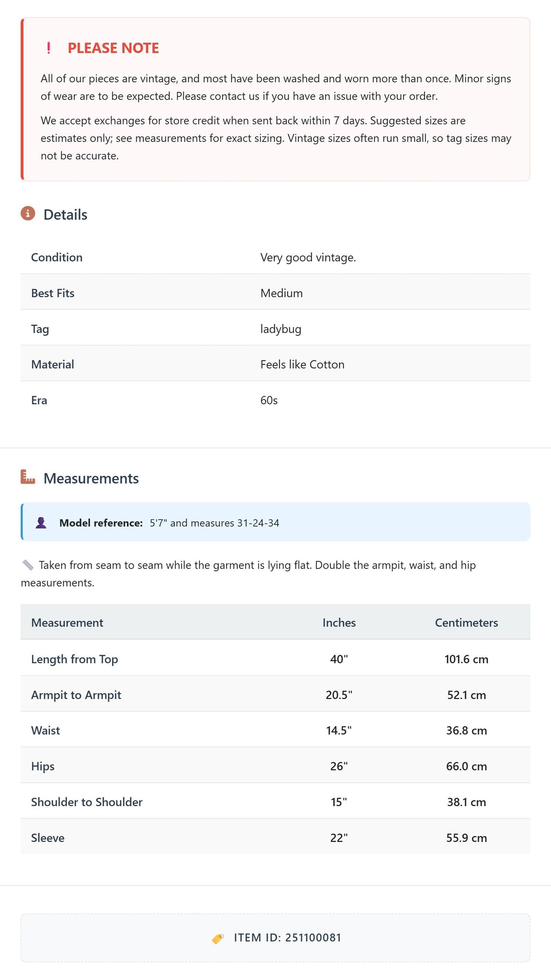Click the Details info icon
Image resolution: width=551 pixels, height=980 pixels.
pos(28,214)
